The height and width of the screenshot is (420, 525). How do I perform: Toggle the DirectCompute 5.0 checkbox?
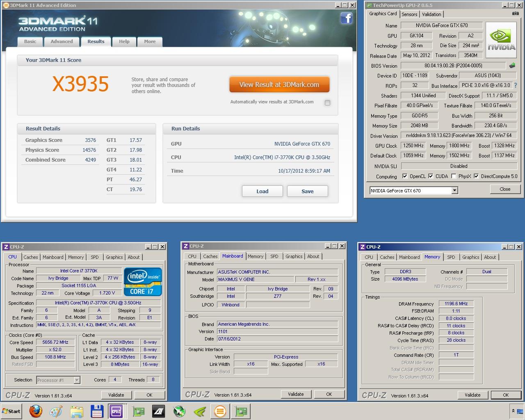point(476,176)
